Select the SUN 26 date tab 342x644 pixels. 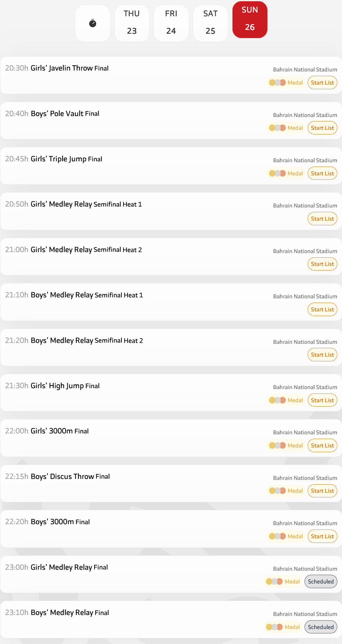[x=250, y=20]
